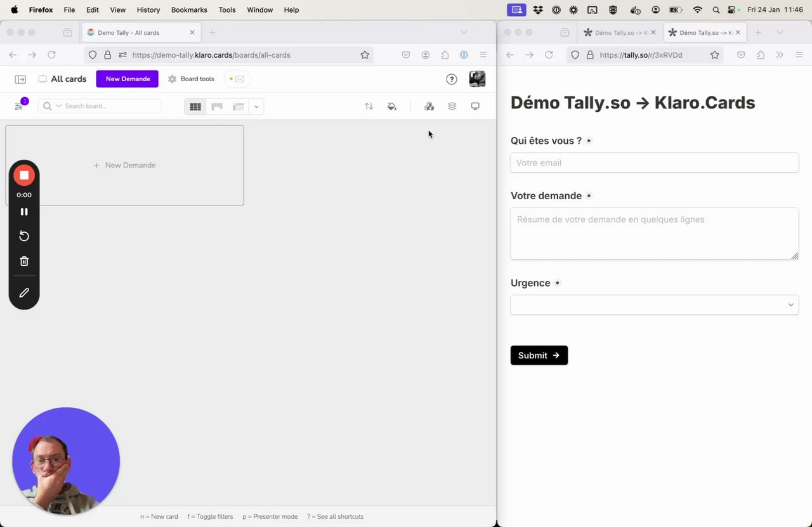The width and height of the screenshot is (812, 527).
Task: Open the hamburger menu in the right Firefox window
Action: point(799,55)
